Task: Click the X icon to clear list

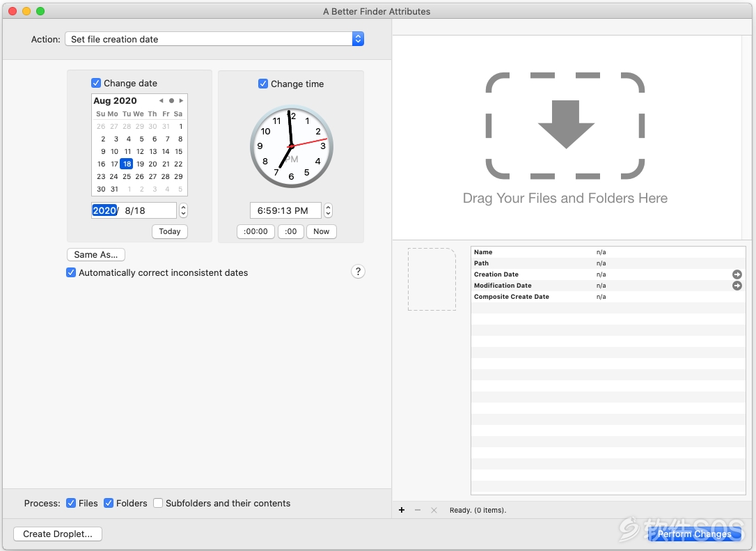Action: (434, 510)
